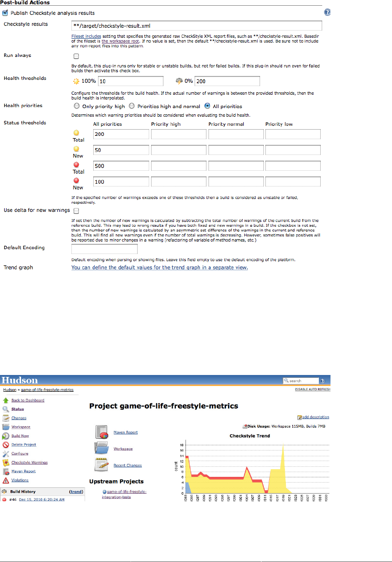Screen dimensions: 392x562
Task: Open the Violations sidebar link
Action: 20,480
